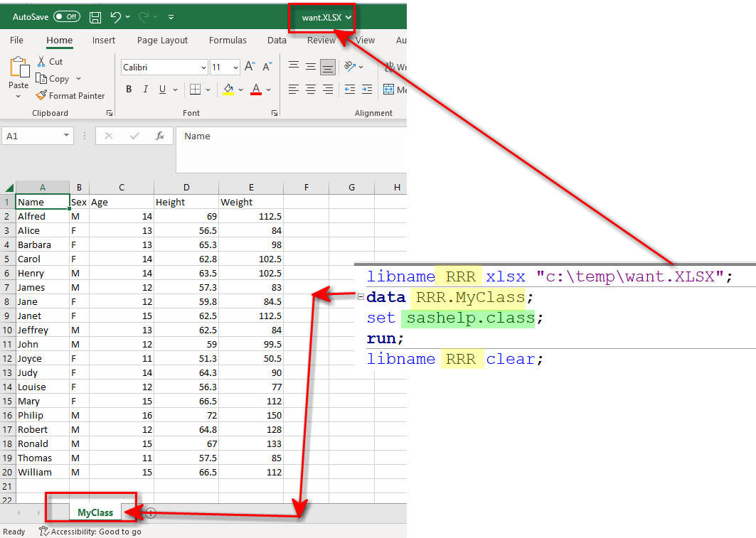This screenshot has width=756, height=538.
Task: Expand the font size dropdown
Action: pyautogui.click(x=235, y=68)
